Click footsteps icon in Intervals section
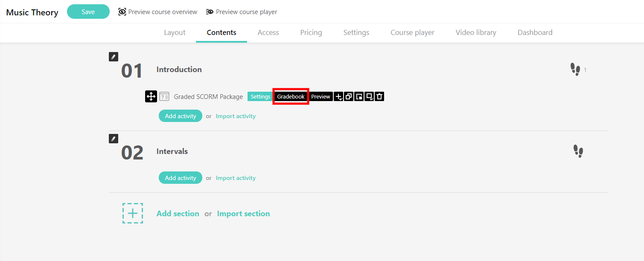The image size is (644, 261). point(578,151)
